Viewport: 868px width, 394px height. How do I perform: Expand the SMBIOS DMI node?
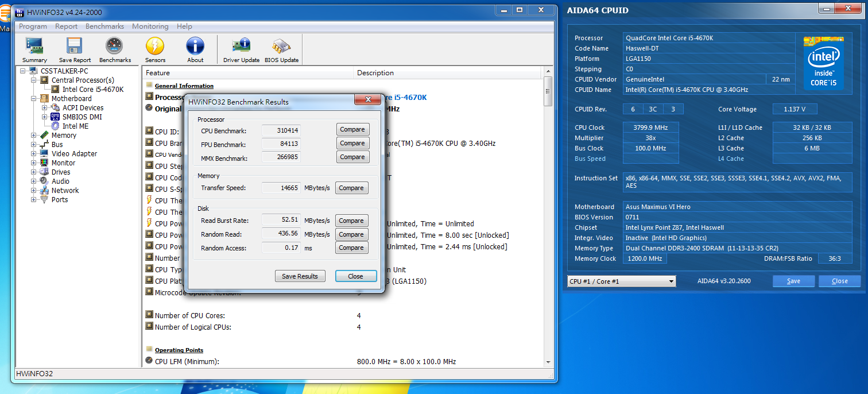point(45,117)
